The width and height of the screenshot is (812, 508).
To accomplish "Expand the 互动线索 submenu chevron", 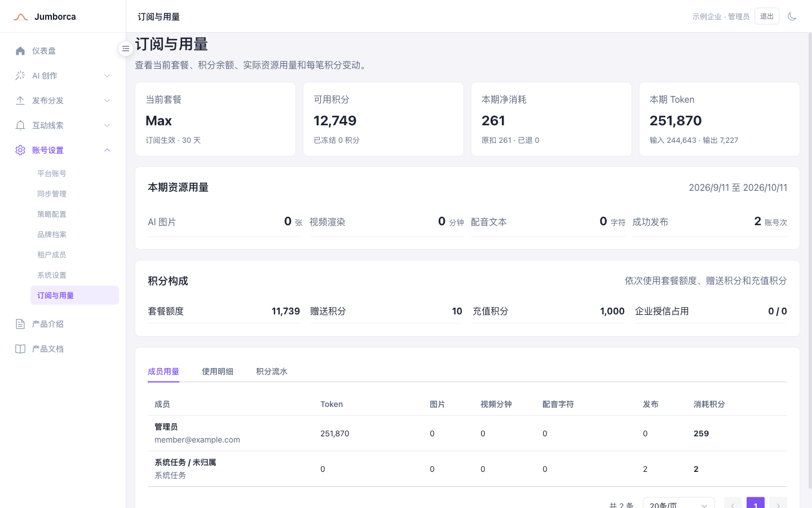I will pyautogui.click(x=107, y=125).
